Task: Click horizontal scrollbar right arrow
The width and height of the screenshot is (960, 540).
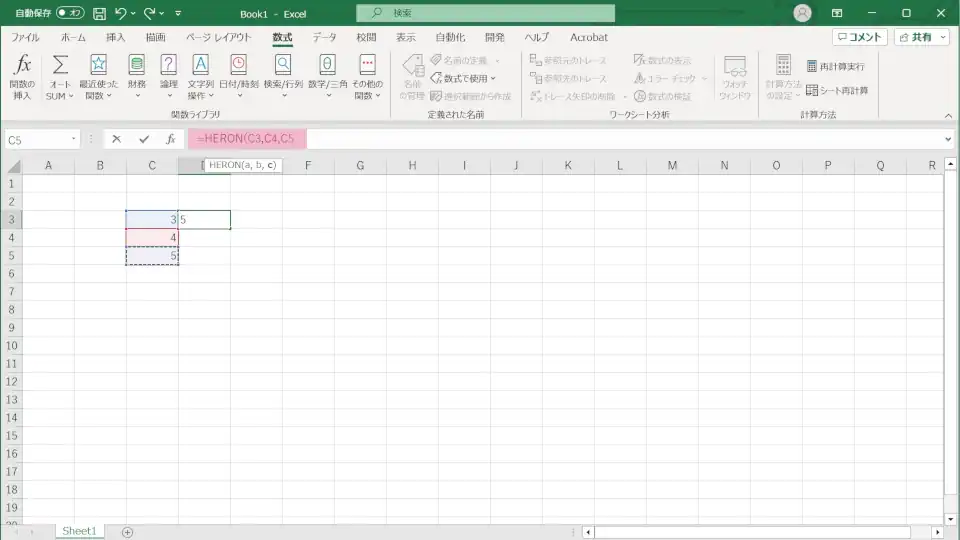Action: pos(937,532)
